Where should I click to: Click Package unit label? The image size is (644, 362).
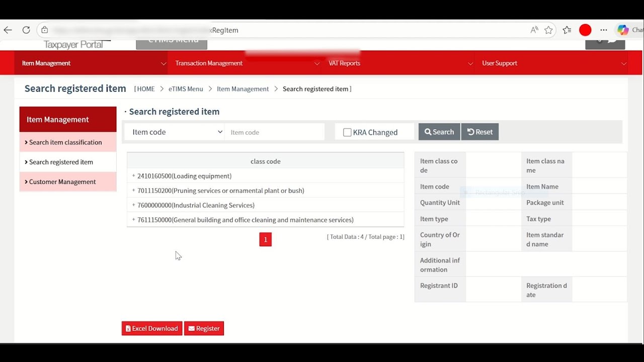(x=545, y=203)
